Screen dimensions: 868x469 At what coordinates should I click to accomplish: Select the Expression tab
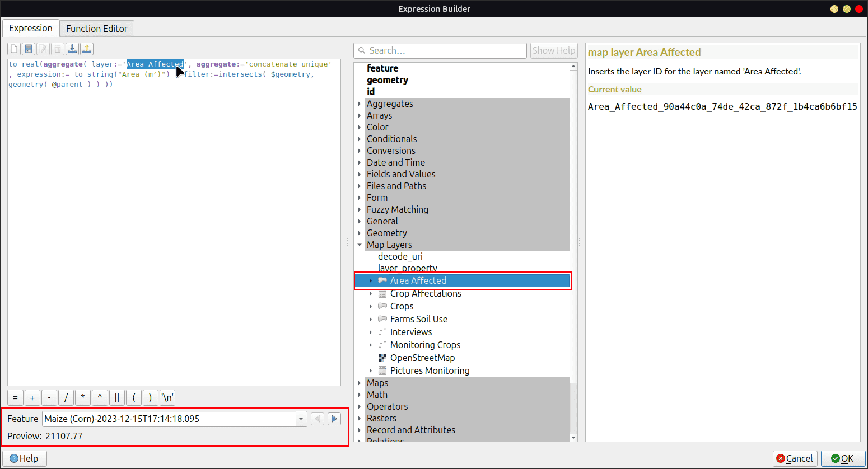point(31,29)
